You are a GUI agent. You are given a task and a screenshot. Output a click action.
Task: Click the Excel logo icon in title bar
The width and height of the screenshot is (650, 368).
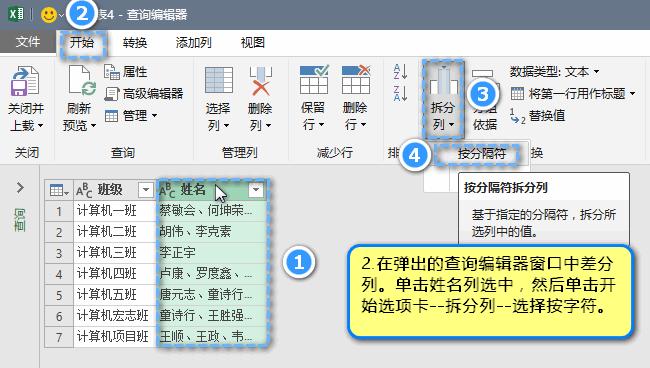coord(17,15)
